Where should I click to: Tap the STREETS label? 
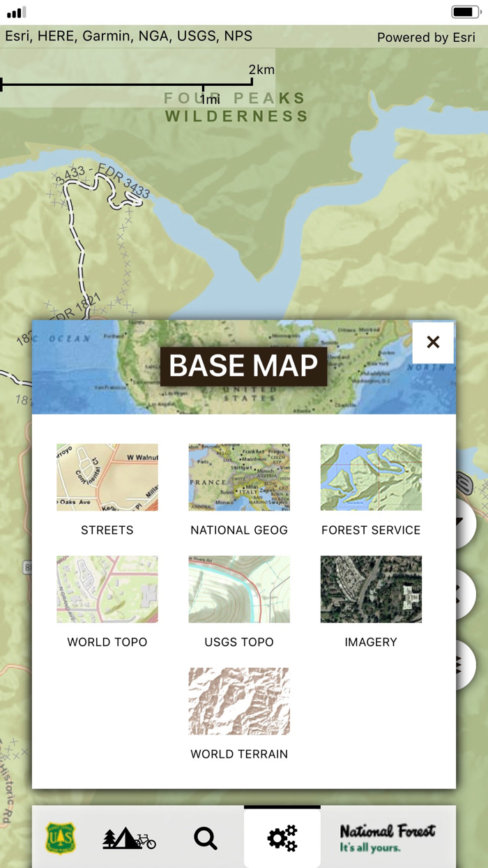click(x=107, y=530)
